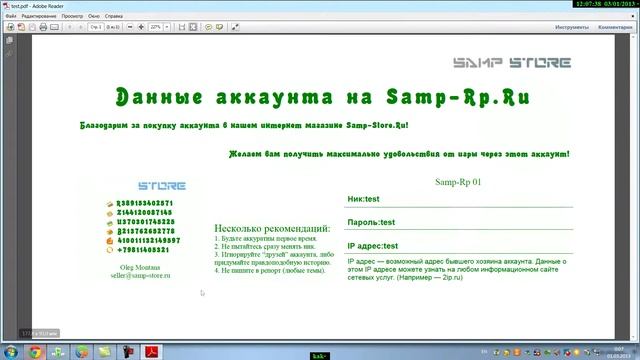Click the Несколько рекомендаций heading
Viewport: 640px width, 360px height.
272,228
